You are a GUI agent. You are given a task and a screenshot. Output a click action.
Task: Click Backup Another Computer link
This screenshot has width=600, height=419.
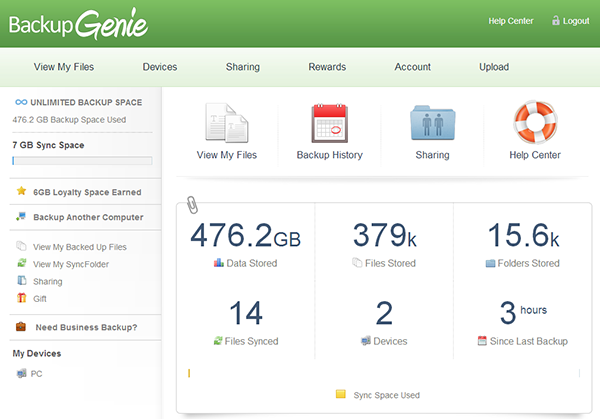[88, 217]
